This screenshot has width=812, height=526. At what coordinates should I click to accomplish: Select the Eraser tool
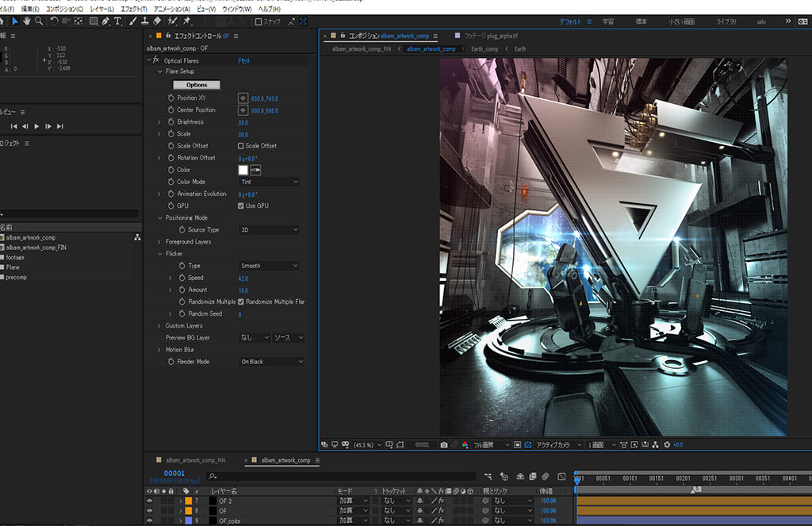[x=157, y=21]
